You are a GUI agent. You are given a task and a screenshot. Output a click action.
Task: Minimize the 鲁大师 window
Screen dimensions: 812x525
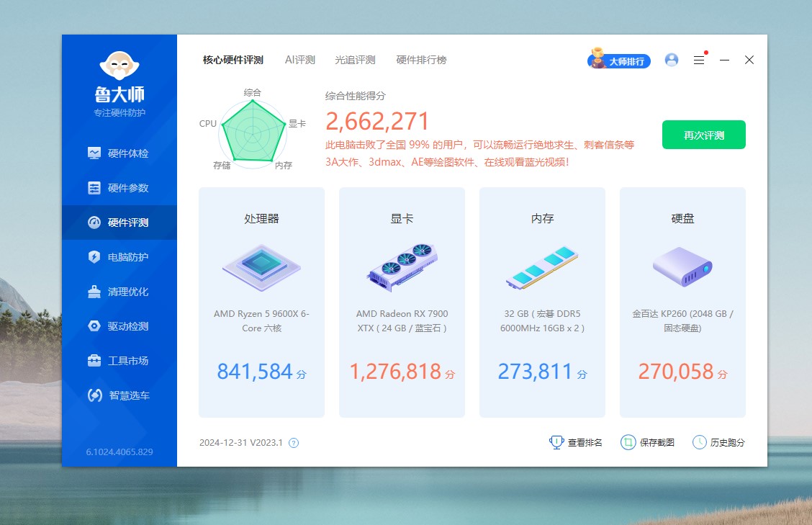pos(724,60)
